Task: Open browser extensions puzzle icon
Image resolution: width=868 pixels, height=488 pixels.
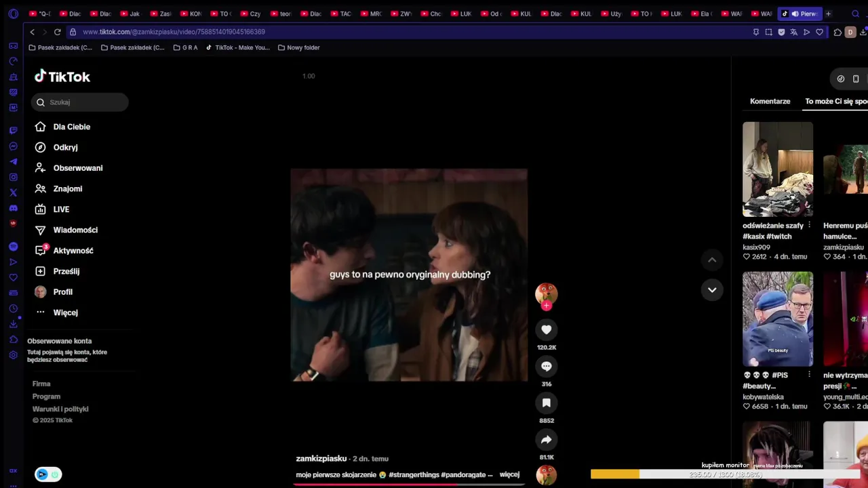Action: click(837, 32)
